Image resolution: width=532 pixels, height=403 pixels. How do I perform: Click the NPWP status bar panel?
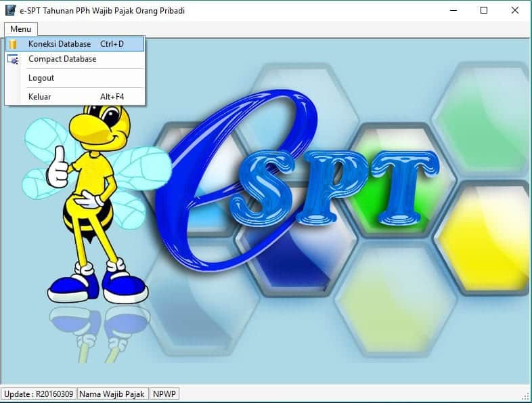pos(164,394)
